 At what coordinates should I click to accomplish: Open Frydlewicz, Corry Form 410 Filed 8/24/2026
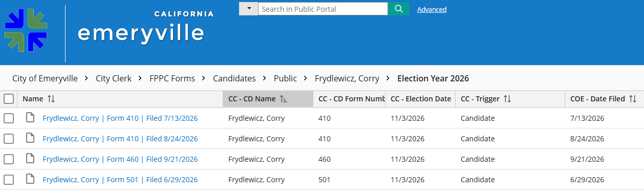pos(120,139)
